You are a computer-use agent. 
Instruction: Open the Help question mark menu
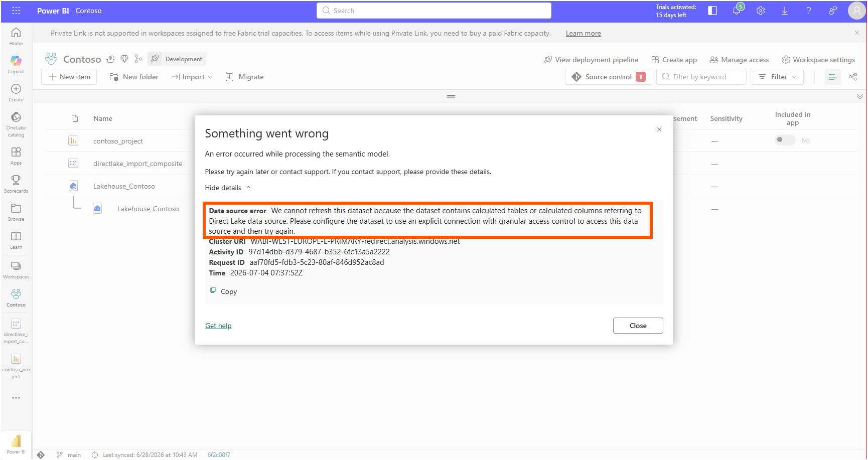(809, 11)
